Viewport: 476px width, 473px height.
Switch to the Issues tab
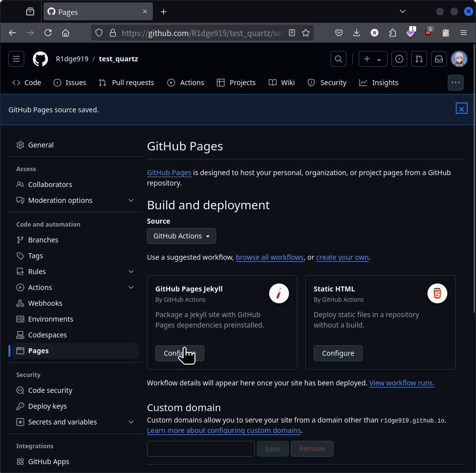coord(70,83)
